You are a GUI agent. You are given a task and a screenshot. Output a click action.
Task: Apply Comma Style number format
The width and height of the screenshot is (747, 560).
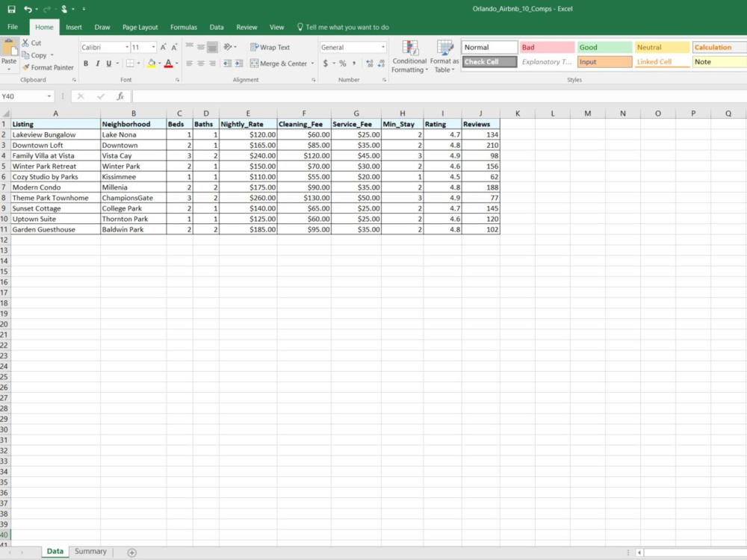(354, 63)
